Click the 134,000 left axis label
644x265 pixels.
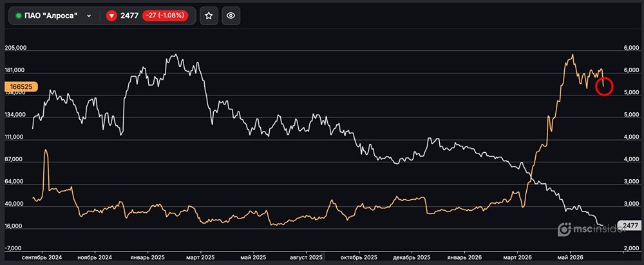coord(15,115)
